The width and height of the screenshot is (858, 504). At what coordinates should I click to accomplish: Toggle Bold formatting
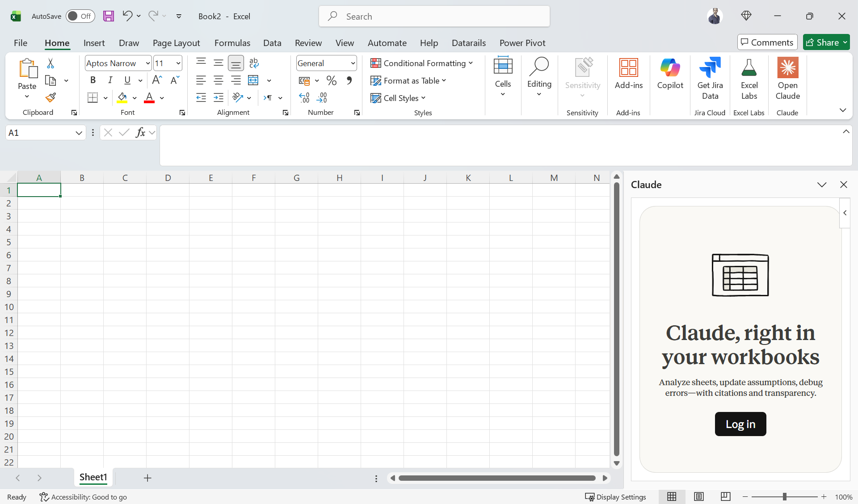(x=93, y=80)
